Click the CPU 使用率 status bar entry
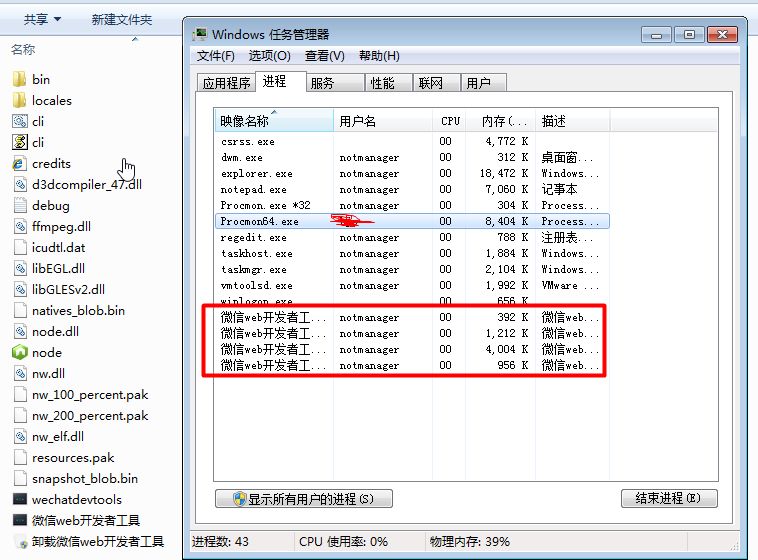This screenshot has width=758, height=560. [x=343, y=542]
